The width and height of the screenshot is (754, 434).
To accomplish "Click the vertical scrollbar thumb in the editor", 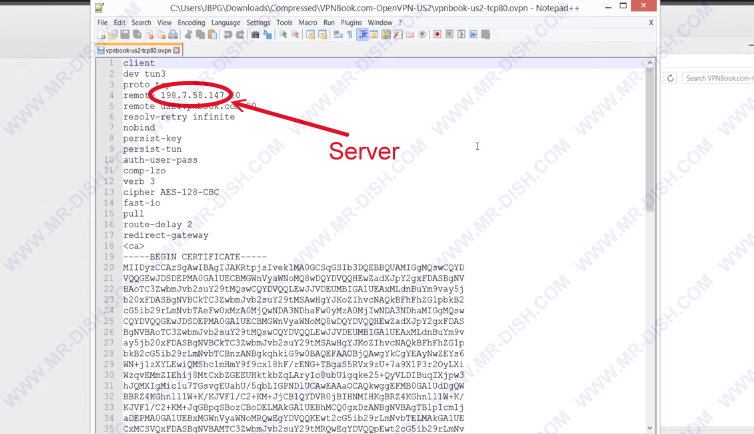I will tap(650, 139).
